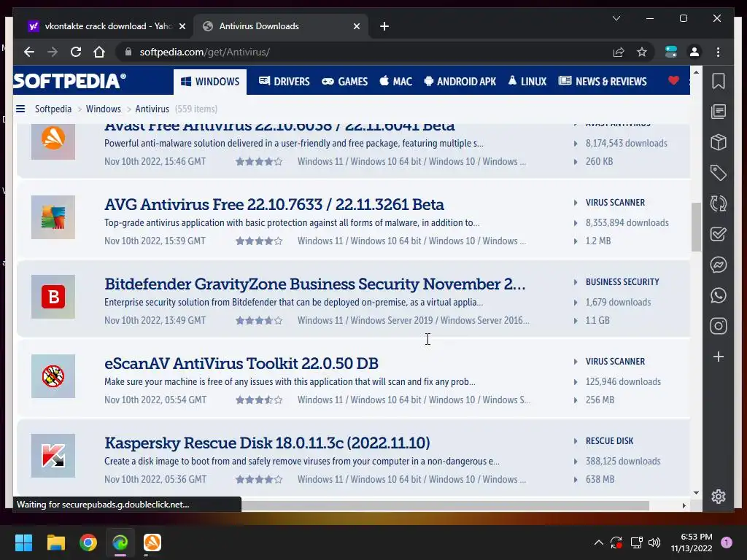Open News & Reviews section
Screen dimensions: 747x560
click(603, 82)
